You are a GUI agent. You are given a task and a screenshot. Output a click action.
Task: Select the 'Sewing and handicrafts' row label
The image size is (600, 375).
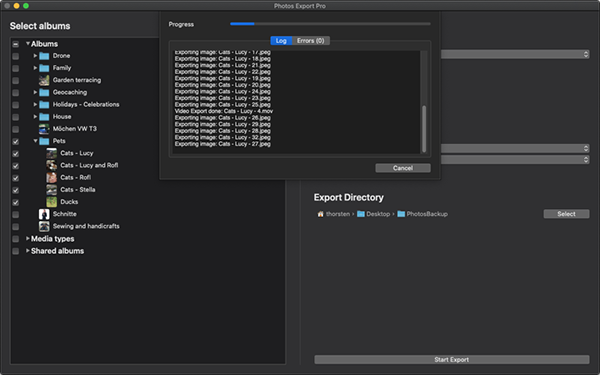click(86, 227)
